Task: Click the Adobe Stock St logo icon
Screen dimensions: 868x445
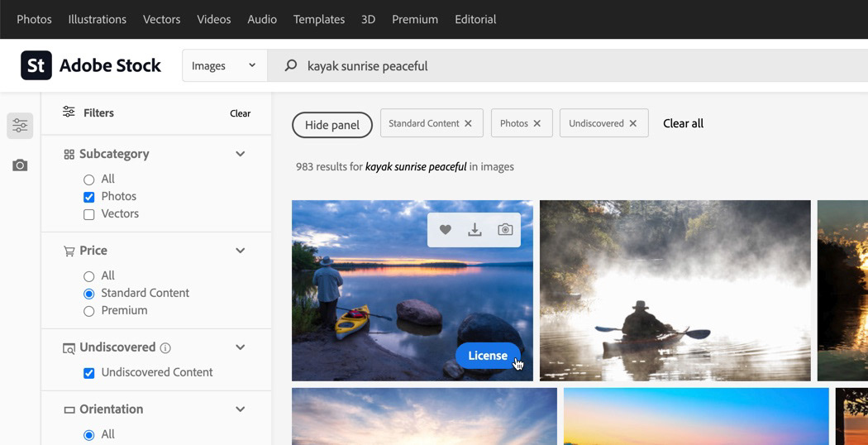Action: tap(36, 65)
